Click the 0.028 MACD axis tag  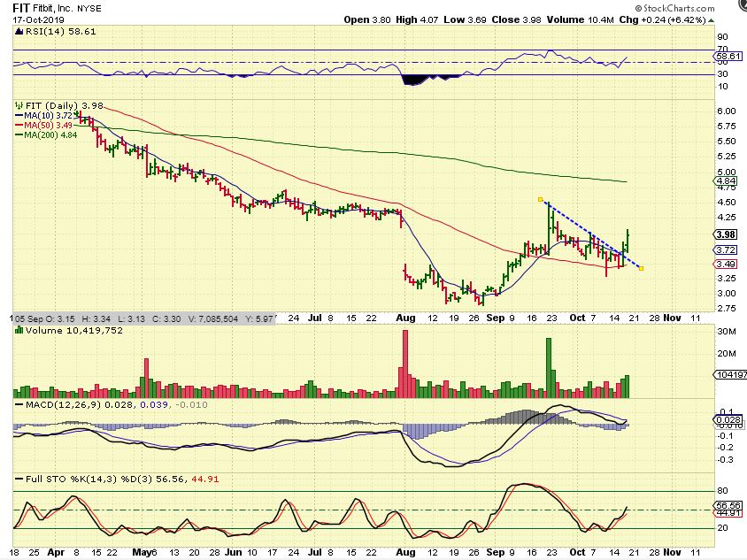(728, 419)
